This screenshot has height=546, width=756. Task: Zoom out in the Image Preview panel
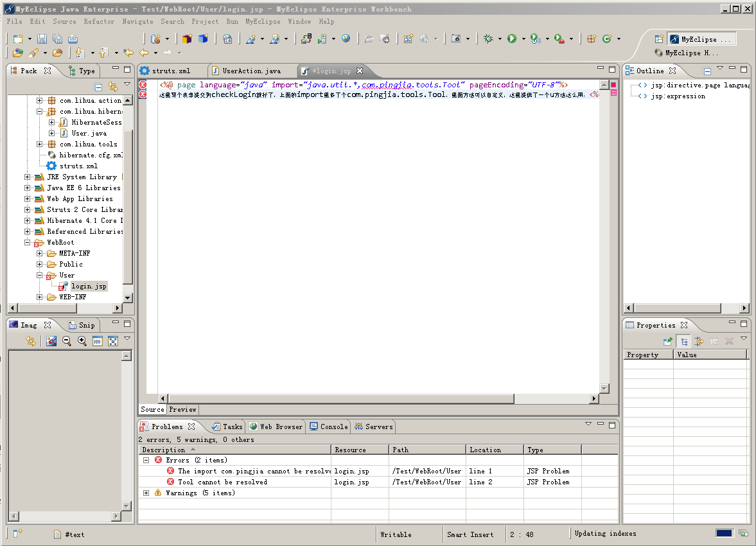click(67, 341)
